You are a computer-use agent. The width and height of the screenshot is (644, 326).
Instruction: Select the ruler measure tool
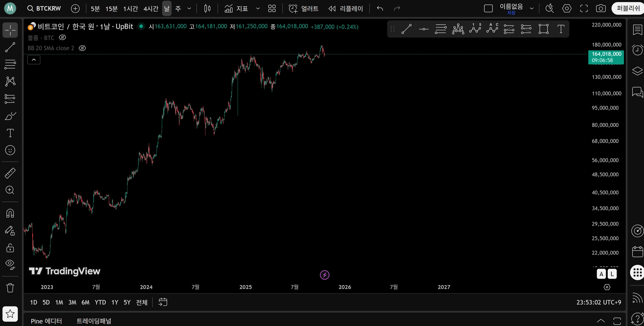(x=10, y=173)
